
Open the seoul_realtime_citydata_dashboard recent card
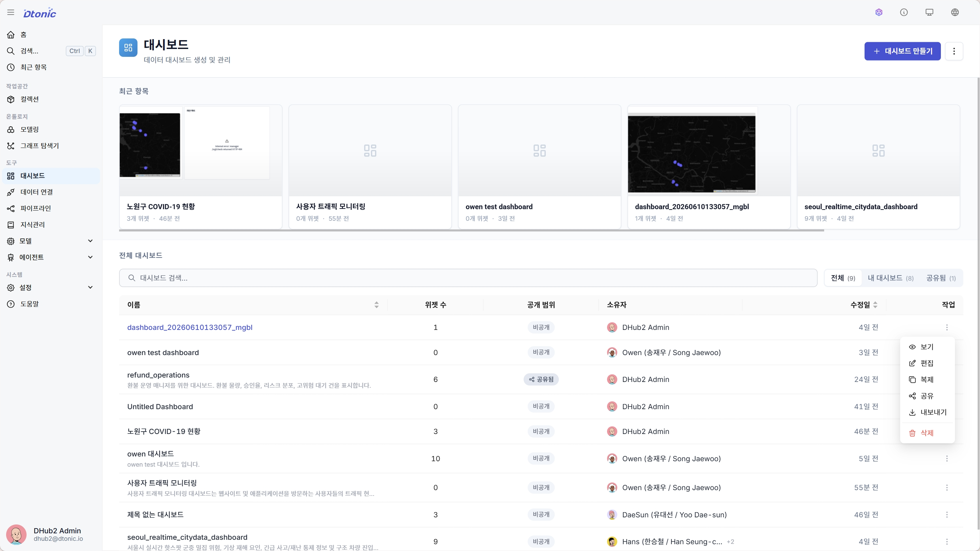(878, 167)
